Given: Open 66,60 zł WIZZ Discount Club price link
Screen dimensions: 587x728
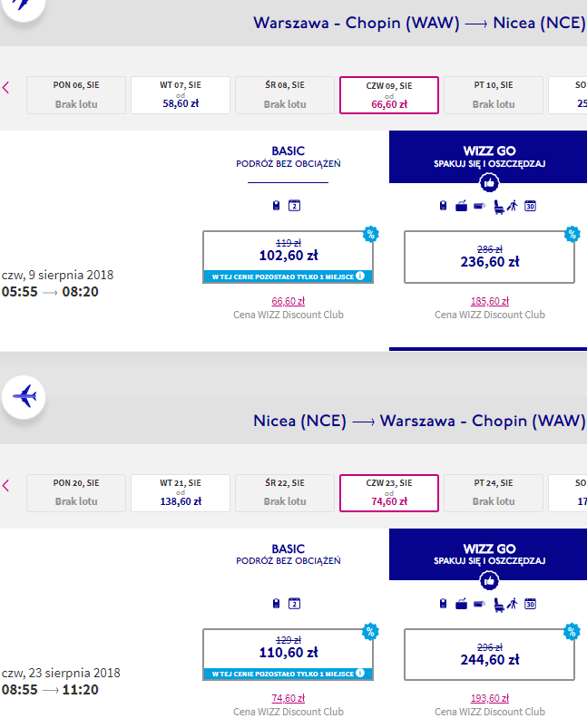Looking at the screenshot, I should pos(289,301).
